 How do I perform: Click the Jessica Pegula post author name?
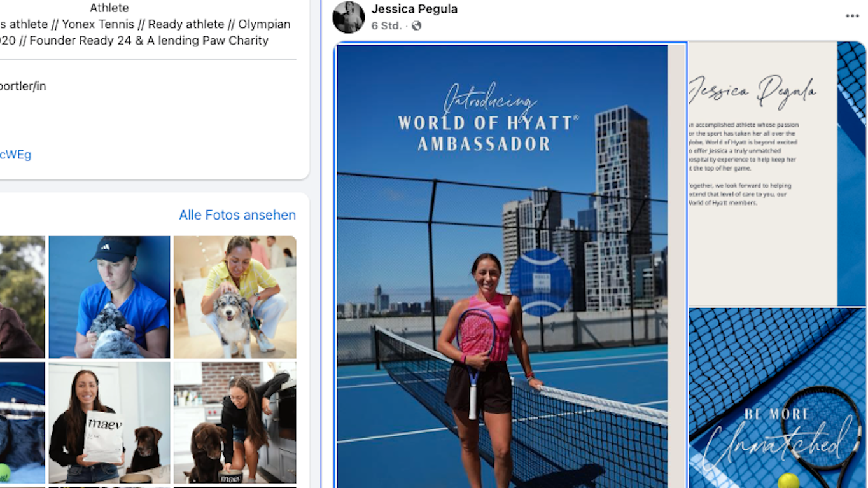pyautogui.click(x=414, y=9)
